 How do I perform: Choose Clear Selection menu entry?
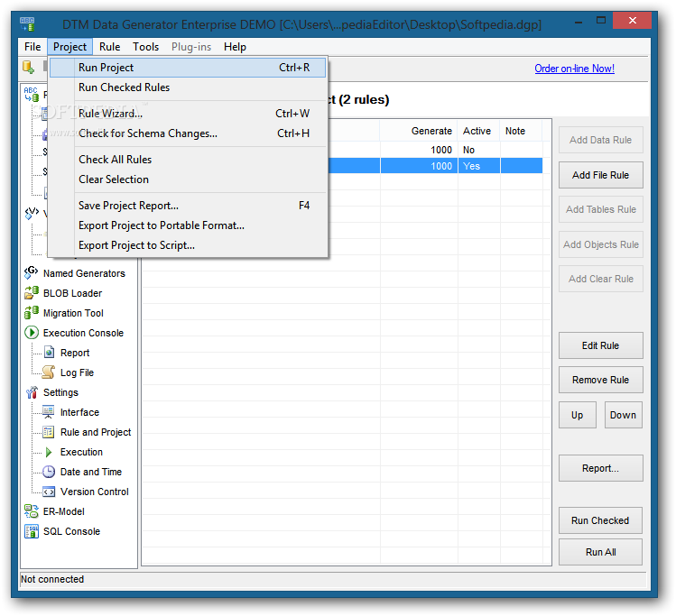188,179
